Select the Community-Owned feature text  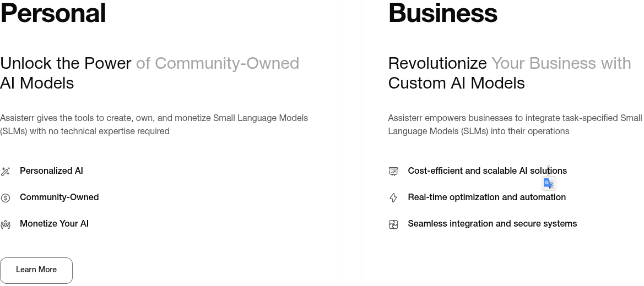coord(59,197)
